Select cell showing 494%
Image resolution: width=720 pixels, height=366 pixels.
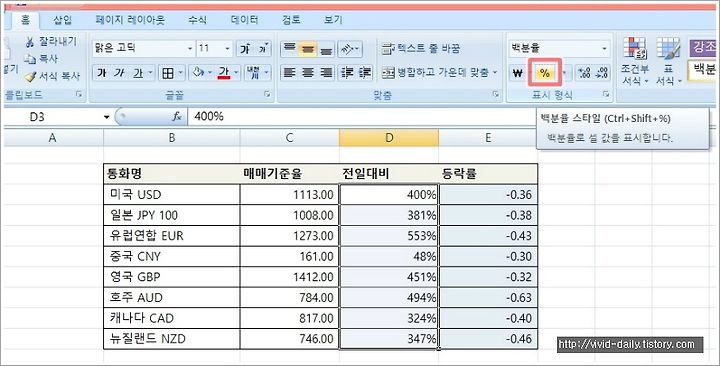coord(389,298)
